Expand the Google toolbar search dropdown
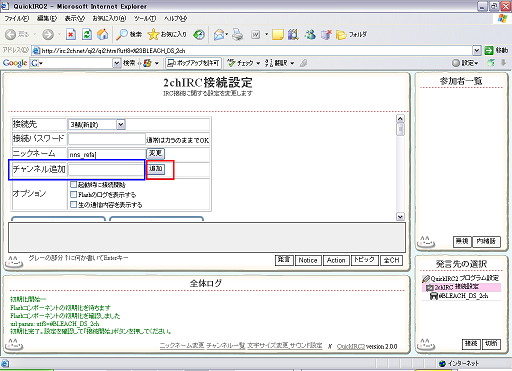This screenshot has height=371, width=512. (x=116, y=63)
